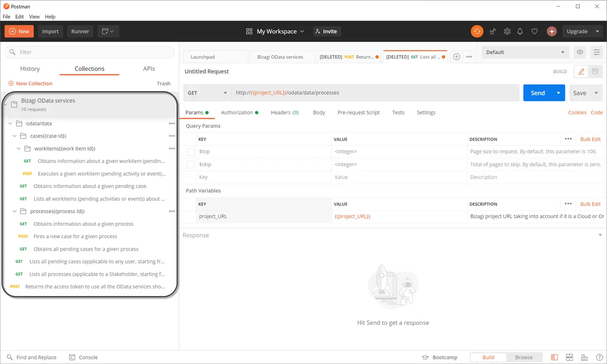This screenshot has height=364, width=607.
Task: Open the notifications bell
Action: 520,32
